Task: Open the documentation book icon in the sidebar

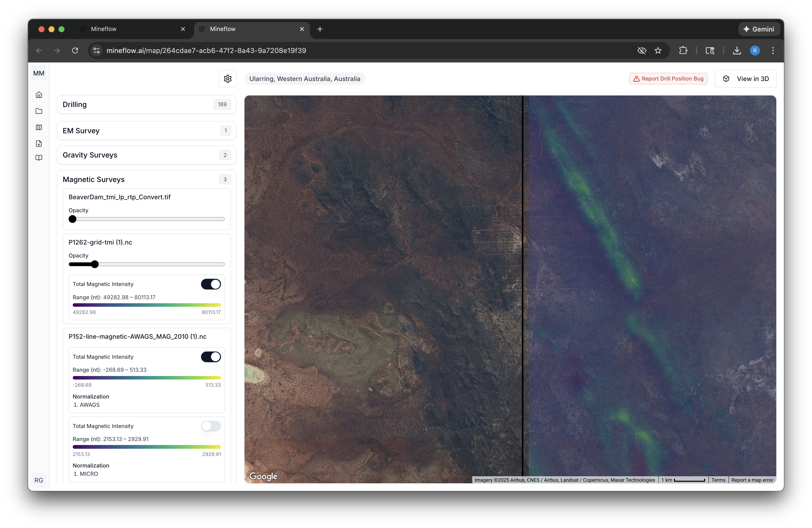Action: point(39,157)
